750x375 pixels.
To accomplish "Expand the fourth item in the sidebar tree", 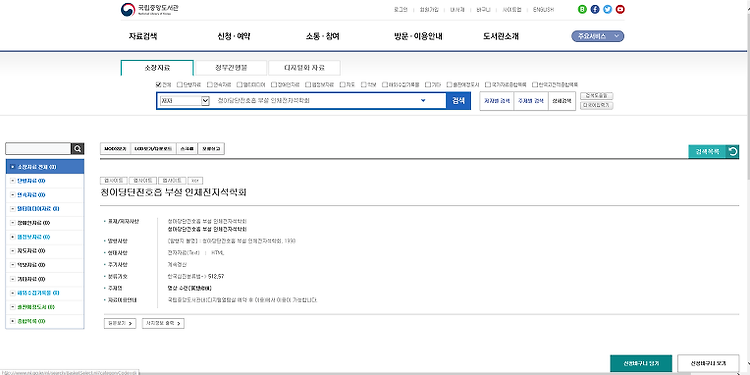I will tap(12, 209).
